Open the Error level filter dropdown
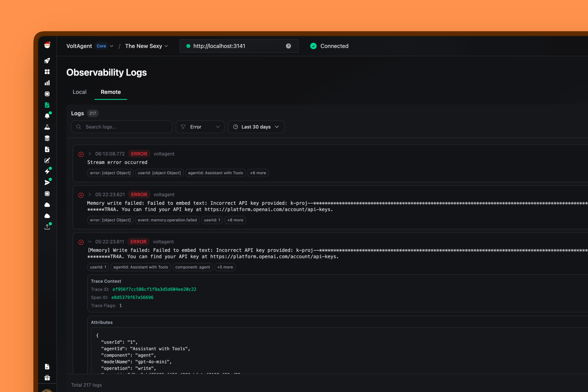Screen dimensions: 588x392 (x=200, y=127)
